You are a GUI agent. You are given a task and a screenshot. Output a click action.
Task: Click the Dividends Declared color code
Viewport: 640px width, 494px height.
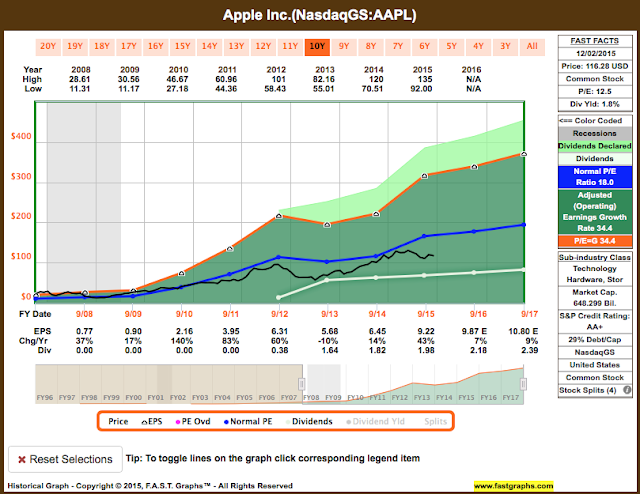coord(595,146)
